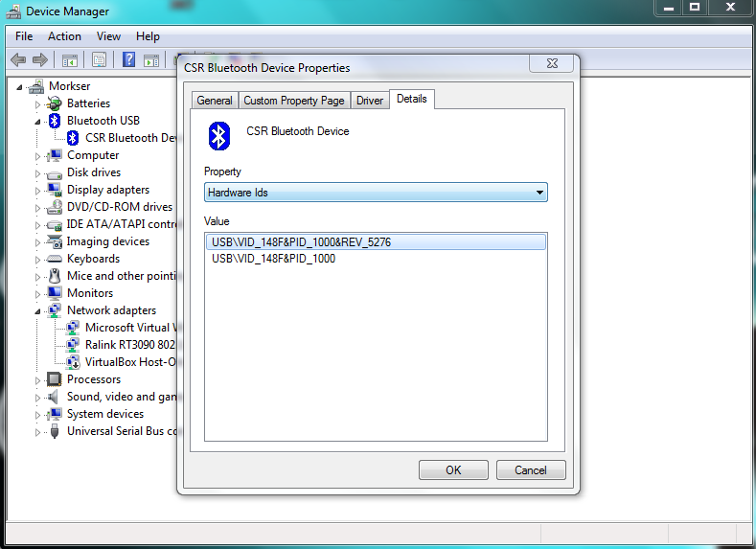The height and width of the screenshot is (549, 756).
Task: Expand the Sound, video and game controllers node
Action: (37, 398)
